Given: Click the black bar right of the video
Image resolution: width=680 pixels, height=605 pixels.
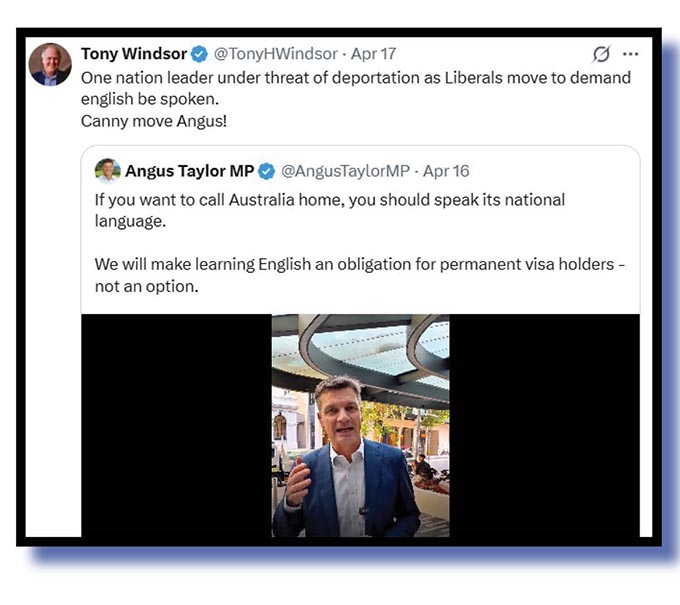Looking at the screenshot, I should coord(544,426).
